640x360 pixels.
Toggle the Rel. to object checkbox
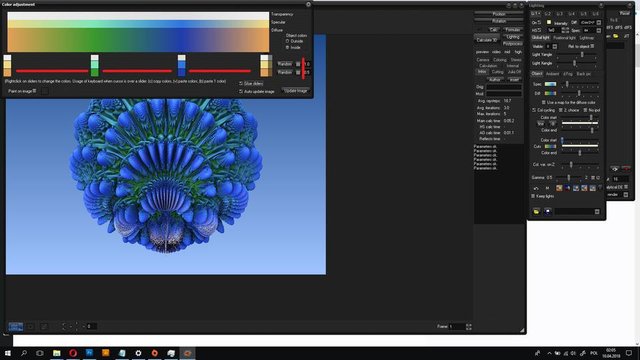coord(592,46)
